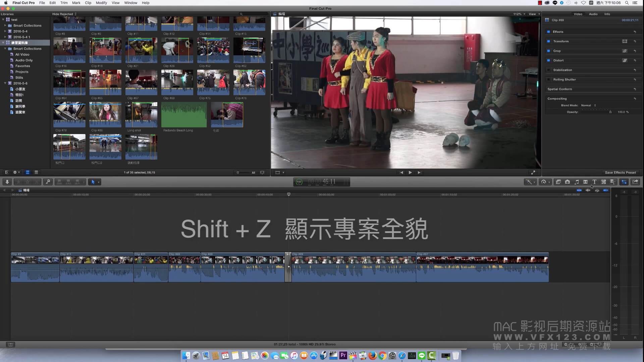The width and height of the screenshot is (644, 362).
Task: Toggle timeline snapping button
Action: click(606, 190)
